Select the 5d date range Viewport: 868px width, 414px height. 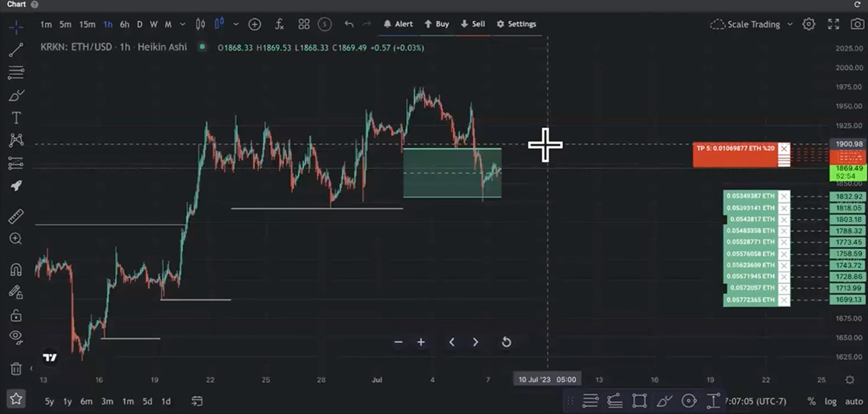coord(147,401)
